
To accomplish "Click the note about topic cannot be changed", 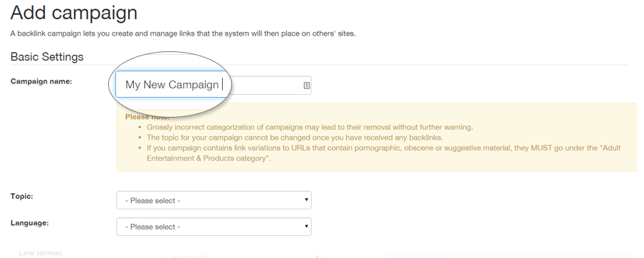I will (295, 138).
